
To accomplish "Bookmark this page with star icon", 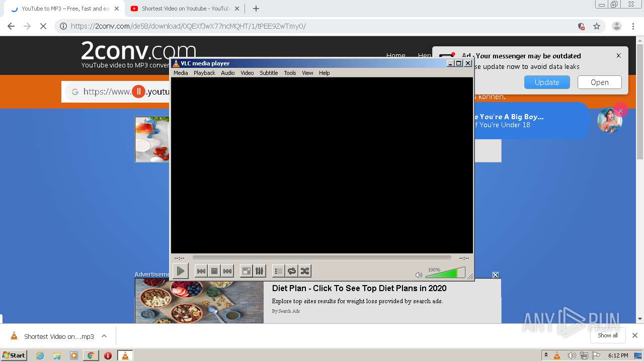I will [x=597, y=26].
